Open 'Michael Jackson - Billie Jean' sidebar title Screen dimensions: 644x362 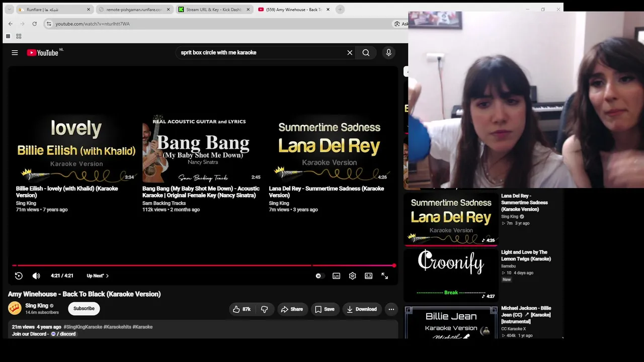point(526,315)
